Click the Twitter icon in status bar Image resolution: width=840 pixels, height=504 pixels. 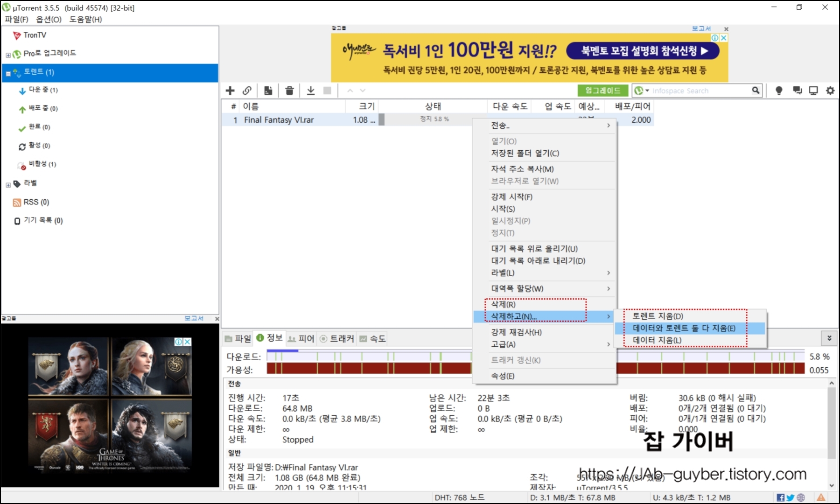click(791, 497)
